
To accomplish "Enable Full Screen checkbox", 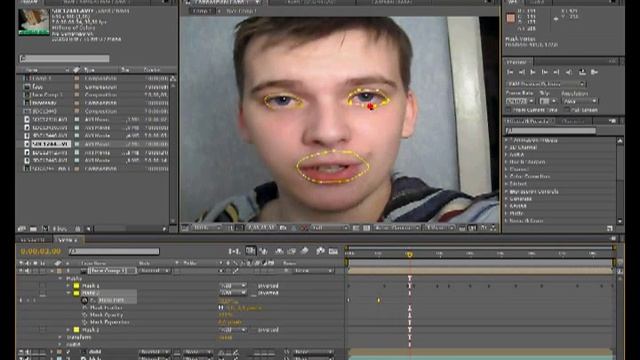I will click(567, 110).
